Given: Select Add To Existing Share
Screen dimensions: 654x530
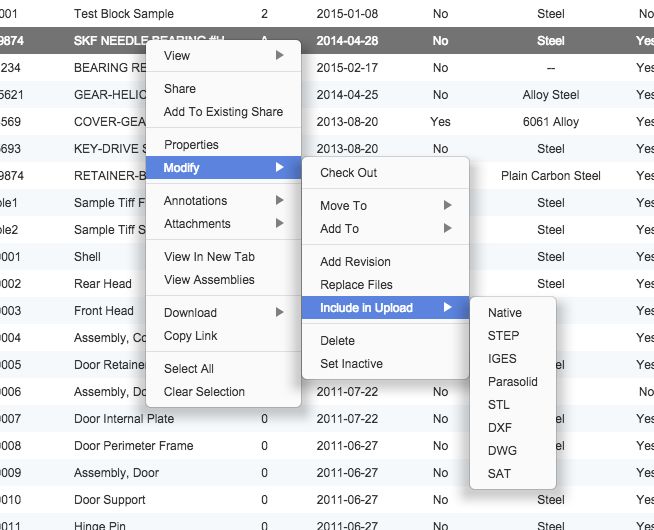Looking at the screenshot, I should 223,112.
